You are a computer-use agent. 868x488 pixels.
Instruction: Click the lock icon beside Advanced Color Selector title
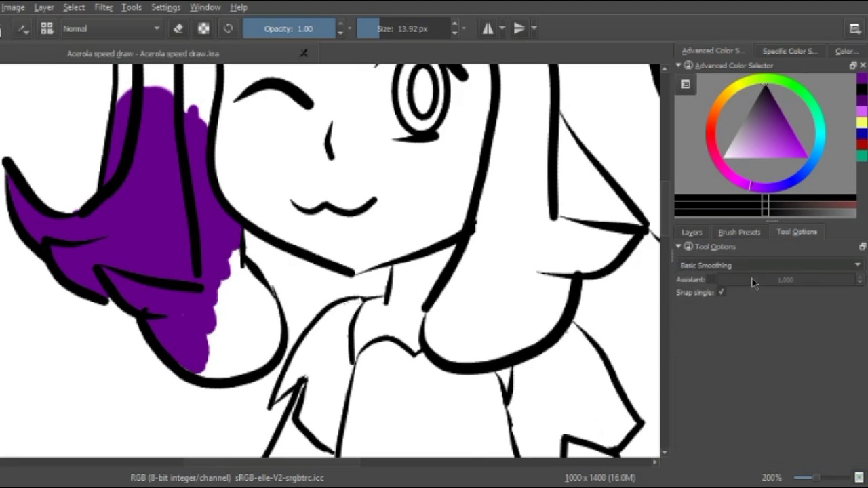[688, 66]
